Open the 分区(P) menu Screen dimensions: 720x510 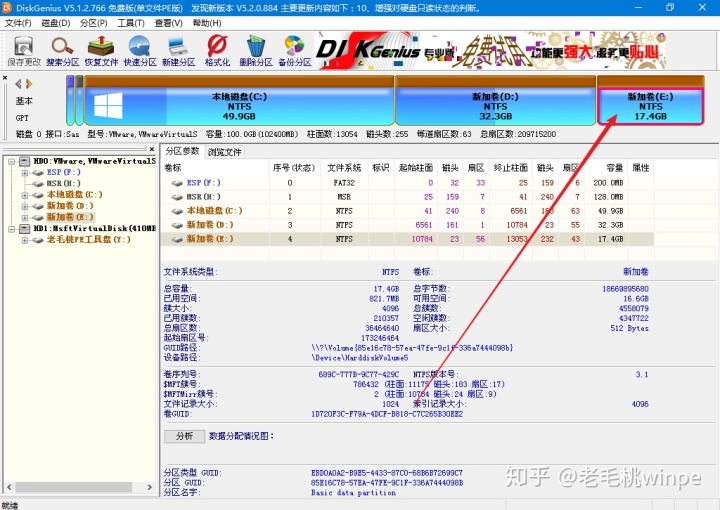pos(94,23)
